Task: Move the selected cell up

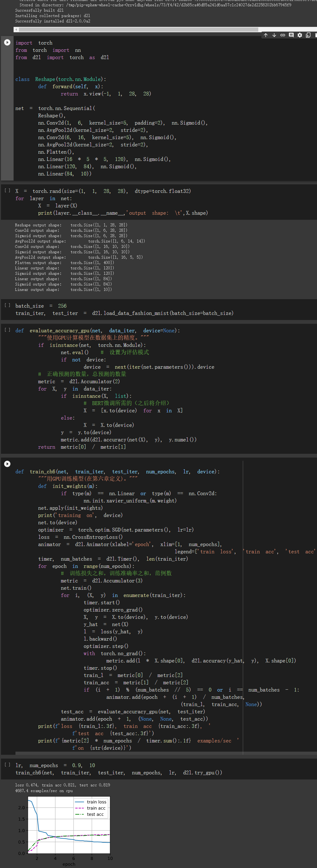Action: [x=266, y=35]
